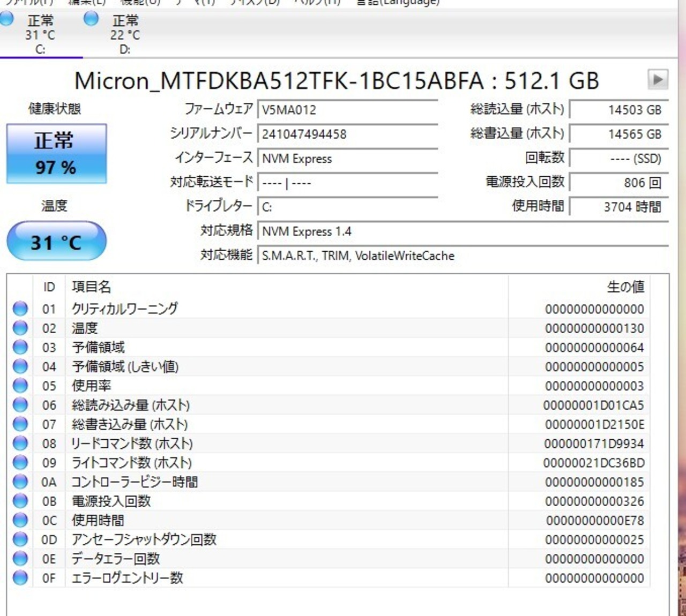Click the 項目名 column header
This screenshot has height=616, width=686.
tap(92, 287)
